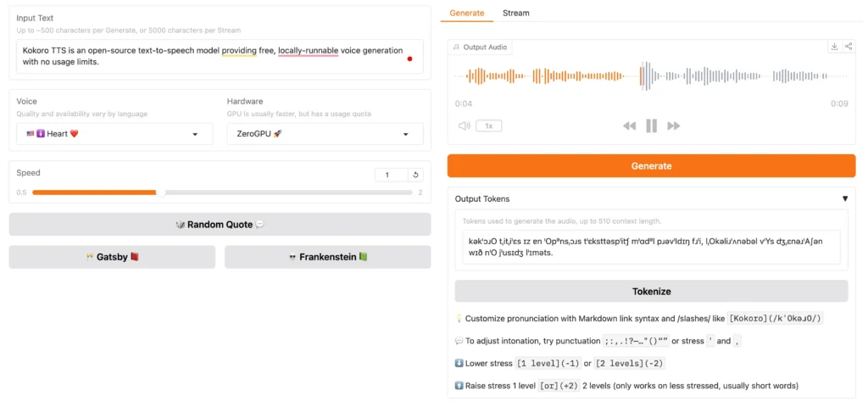Collapse the Output Tokens section
The width and height of the screenshot is (868, 407).
844,199
